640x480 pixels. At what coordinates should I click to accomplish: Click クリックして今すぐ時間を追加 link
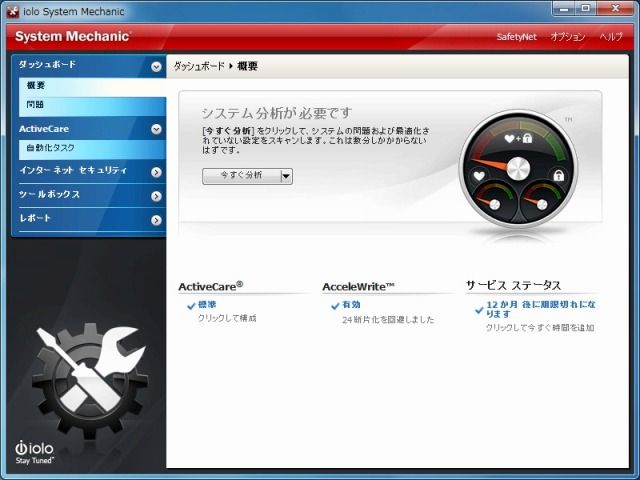tap(540, 328)
